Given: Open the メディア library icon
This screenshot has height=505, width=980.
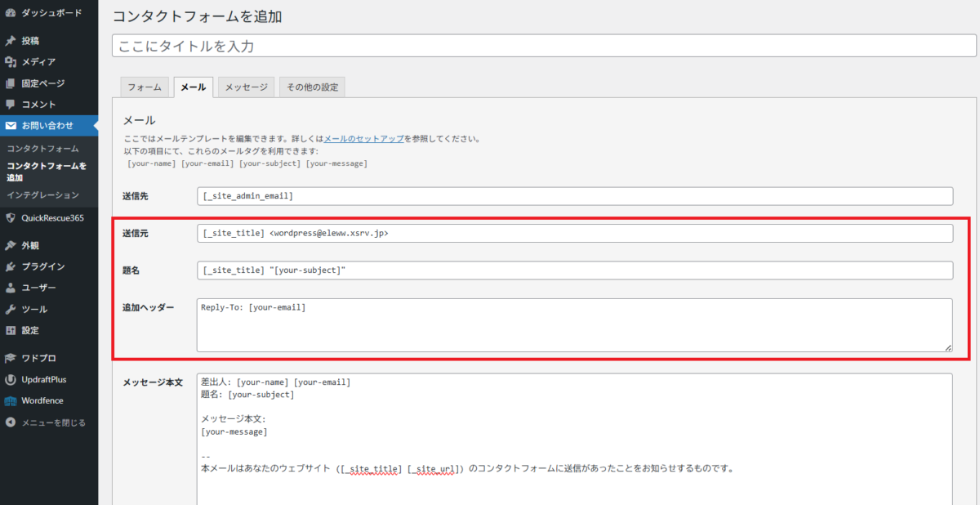Looking at the screenshot, I should [11, 62].
